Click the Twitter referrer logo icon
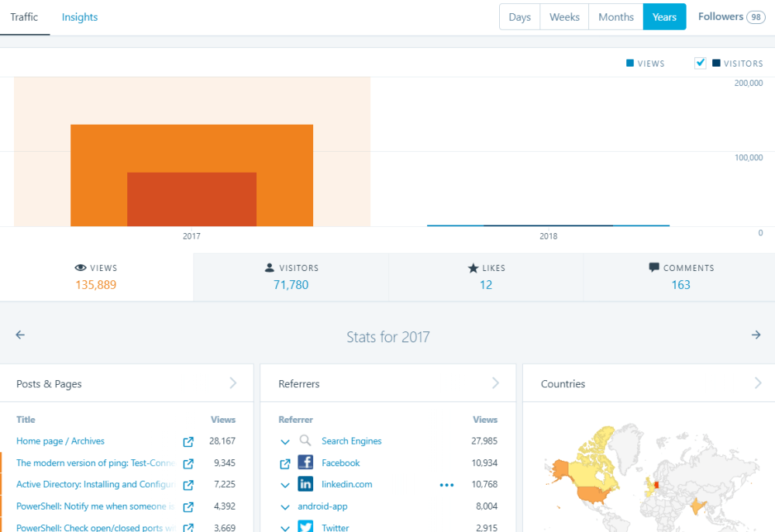This screenshot has width=775, height=532. pos(305,527)
